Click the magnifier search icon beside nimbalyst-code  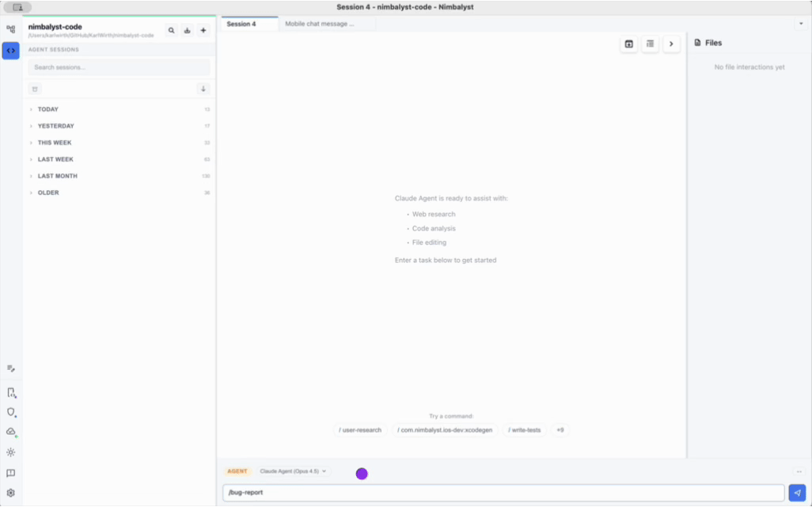(171, 31)
